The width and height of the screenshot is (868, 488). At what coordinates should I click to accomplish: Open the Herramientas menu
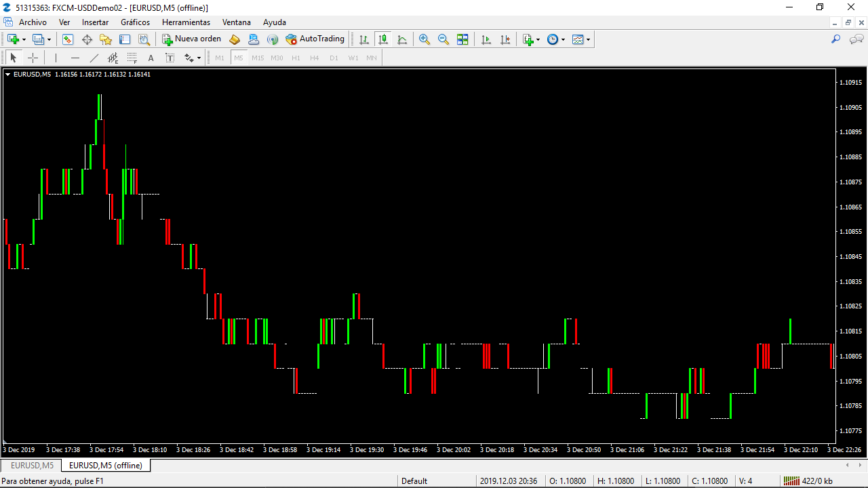pos(186,22)
